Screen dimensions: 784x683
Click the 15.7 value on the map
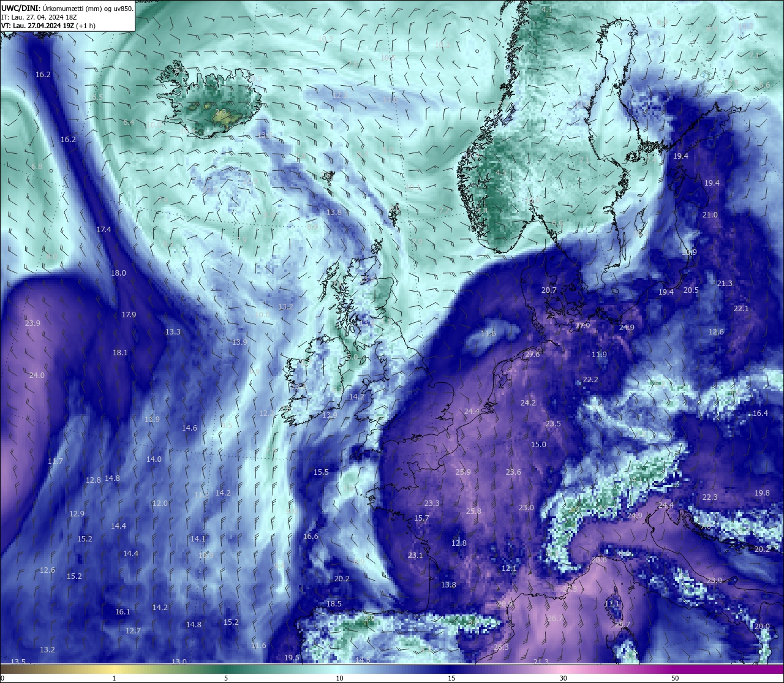click(x=421, y=518)
